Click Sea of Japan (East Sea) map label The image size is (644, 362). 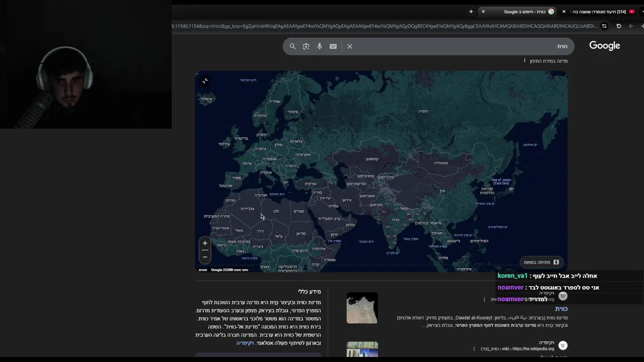pyautogui.click(x=501, y=182)
